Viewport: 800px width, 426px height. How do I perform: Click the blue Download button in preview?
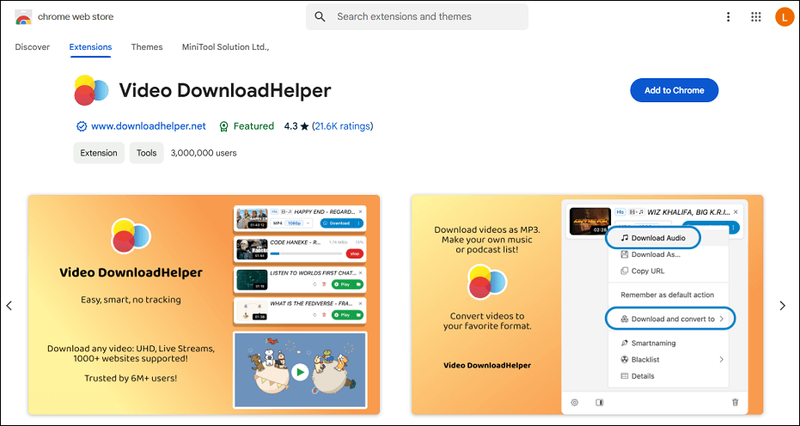coord(341,223)
